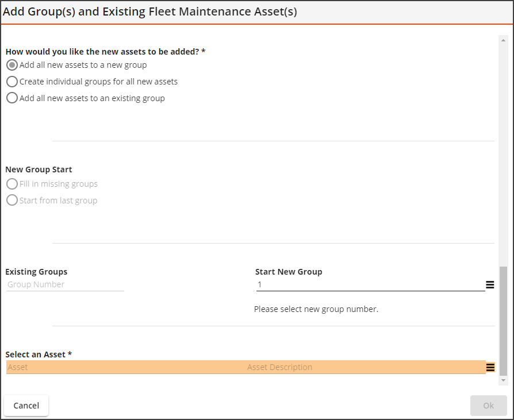Screen dimensions: 514x420
Task: Select 'Add all new assets to an existing group'
Action: point(12,98)
